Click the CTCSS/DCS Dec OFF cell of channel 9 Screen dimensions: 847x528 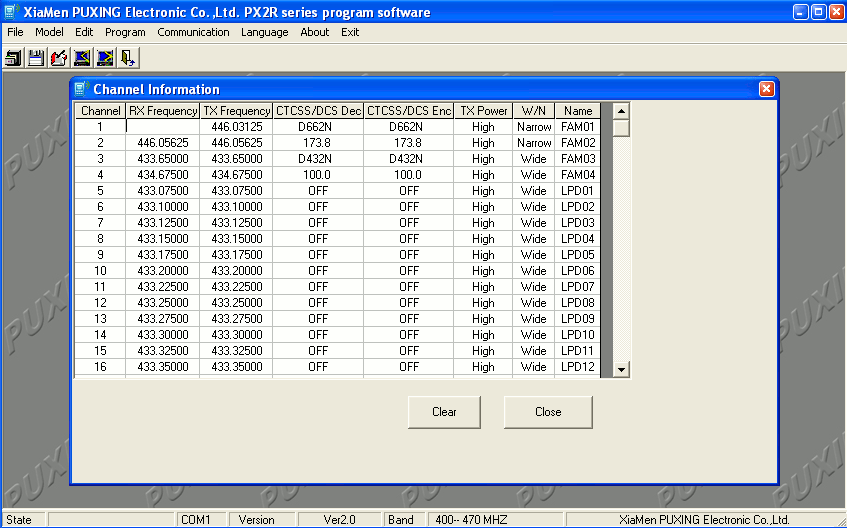(318, 255)
